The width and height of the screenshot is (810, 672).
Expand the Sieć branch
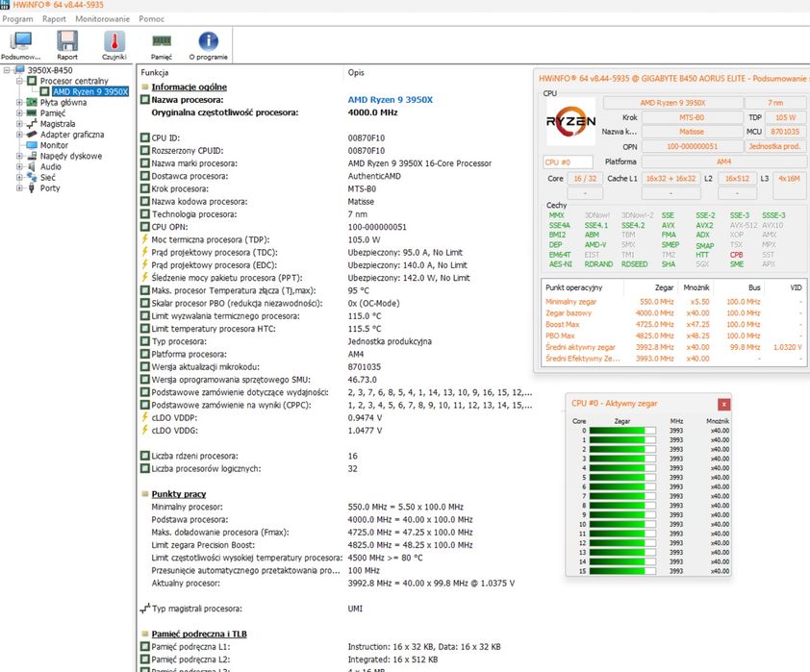(19, 178)
